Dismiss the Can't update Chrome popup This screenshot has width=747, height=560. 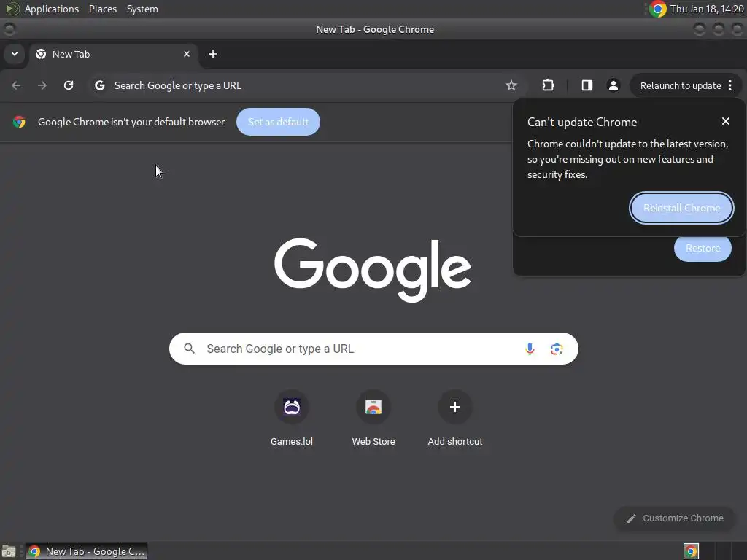726,122
